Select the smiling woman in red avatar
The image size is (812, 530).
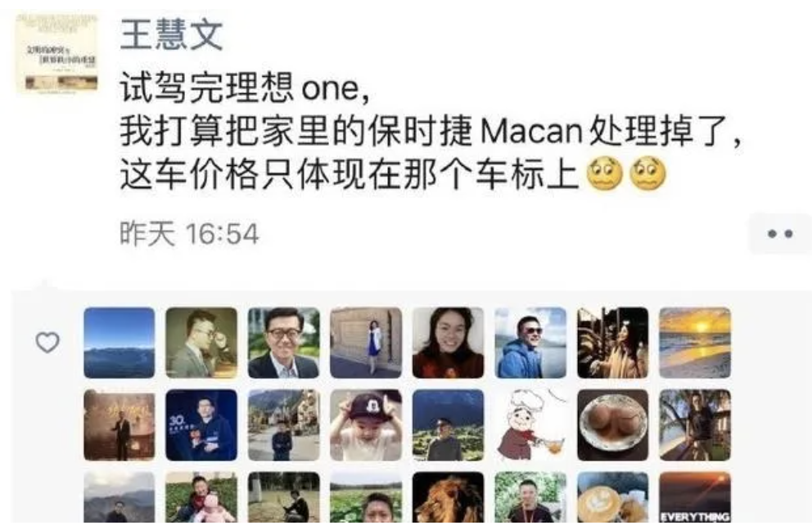point(448,343)
